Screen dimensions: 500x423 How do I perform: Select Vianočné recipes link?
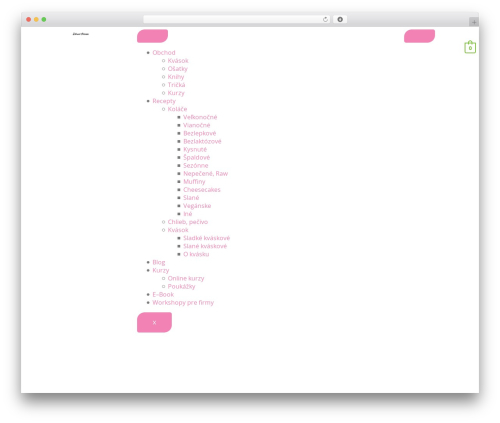197,125
